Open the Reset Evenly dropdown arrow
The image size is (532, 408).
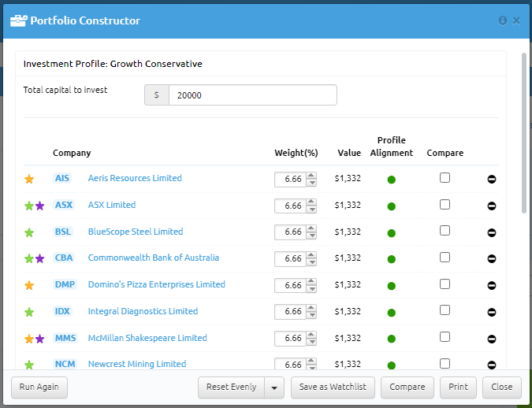pos(274,388)
